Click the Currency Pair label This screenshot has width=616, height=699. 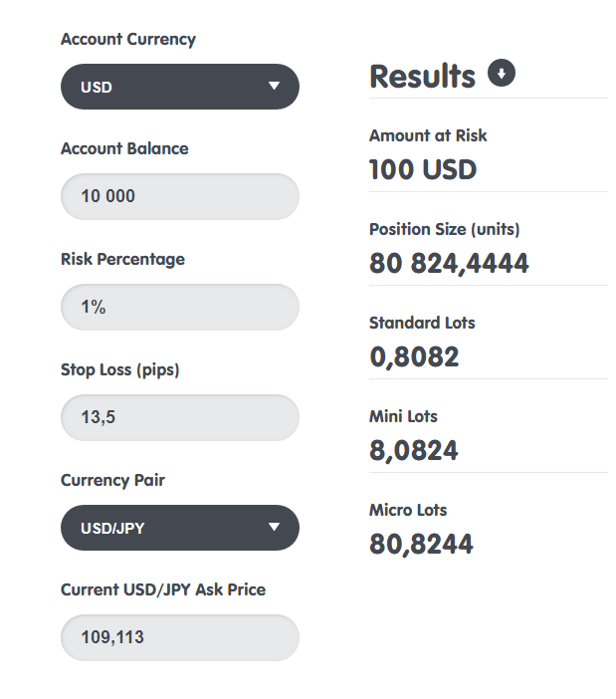coord(112,480)
